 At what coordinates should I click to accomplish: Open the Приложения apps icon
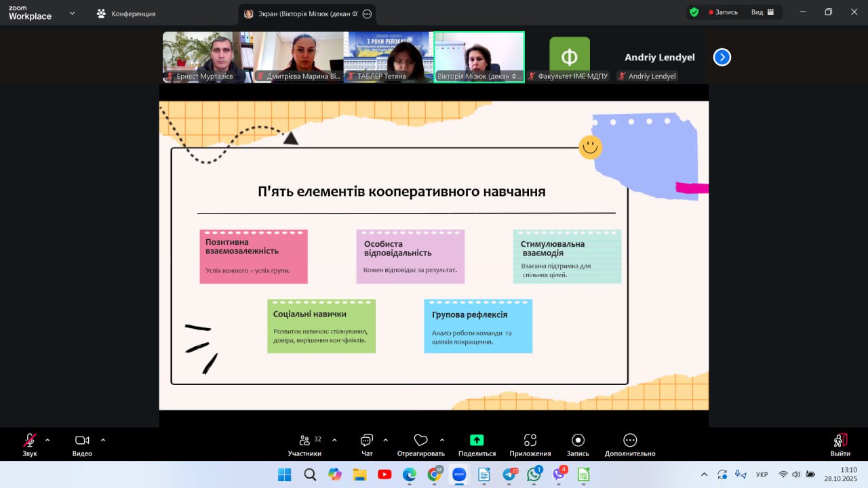click(530, 441)
